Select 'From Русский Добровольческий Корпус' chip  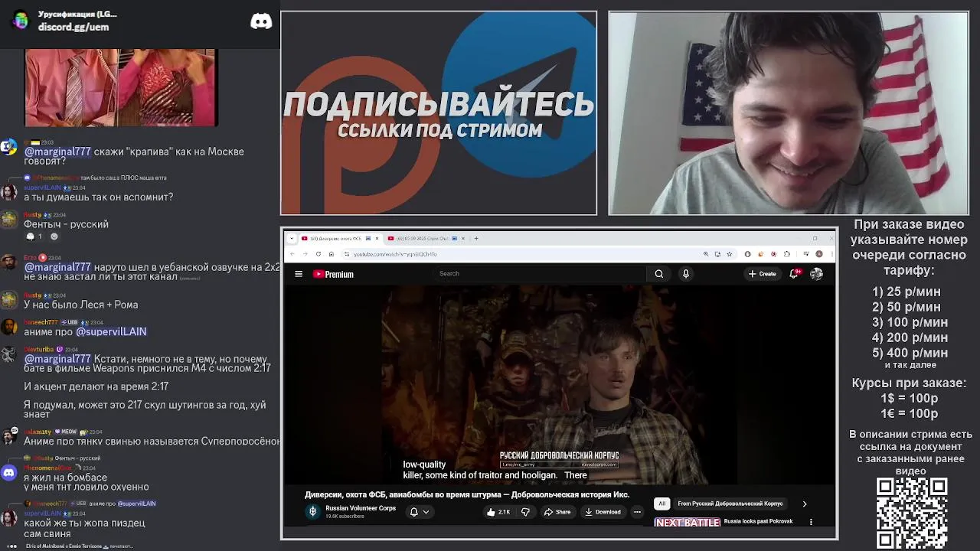click(730, 504)
